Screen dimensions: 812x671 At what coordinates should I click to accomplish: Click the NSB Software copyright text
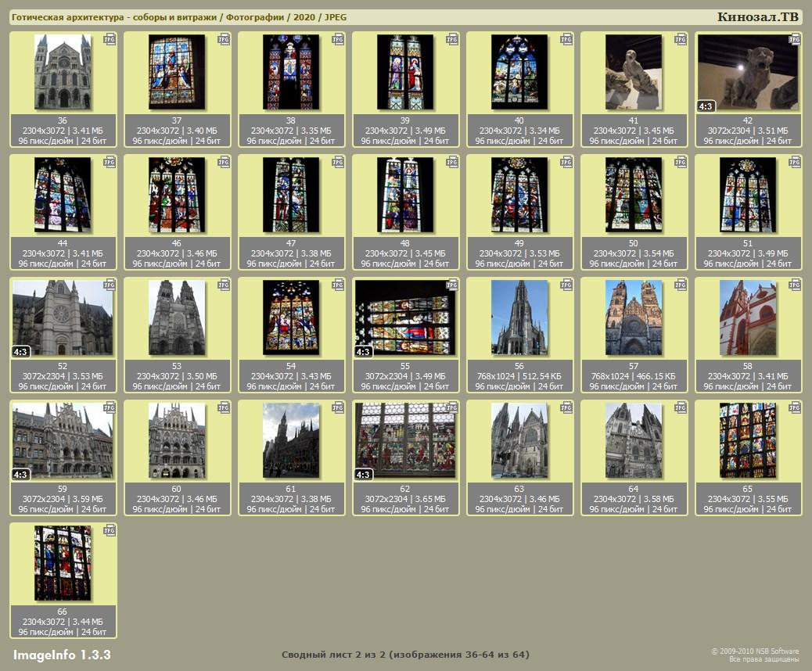click(754, 651)
